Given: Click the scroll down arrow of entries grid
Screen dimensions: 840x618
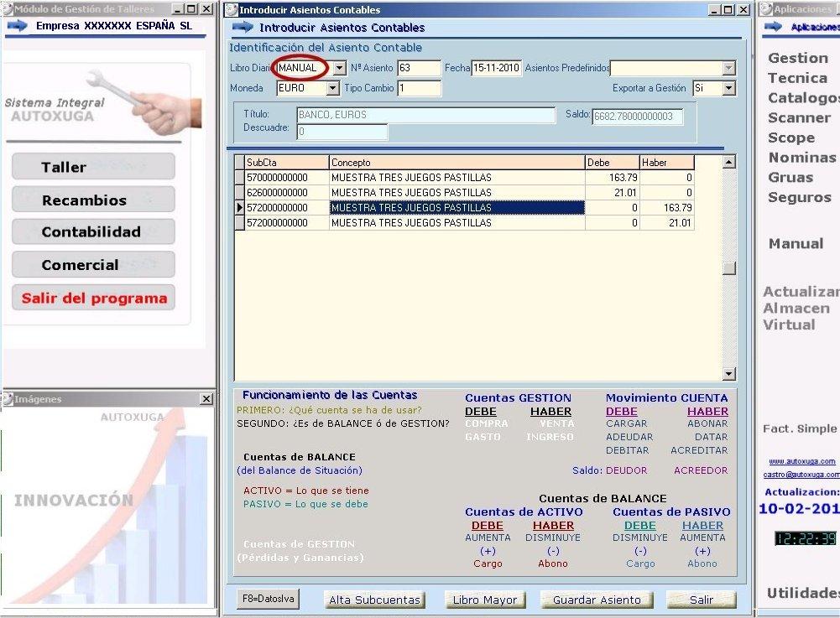Looking at the screenshot, I should pos(728,374).
